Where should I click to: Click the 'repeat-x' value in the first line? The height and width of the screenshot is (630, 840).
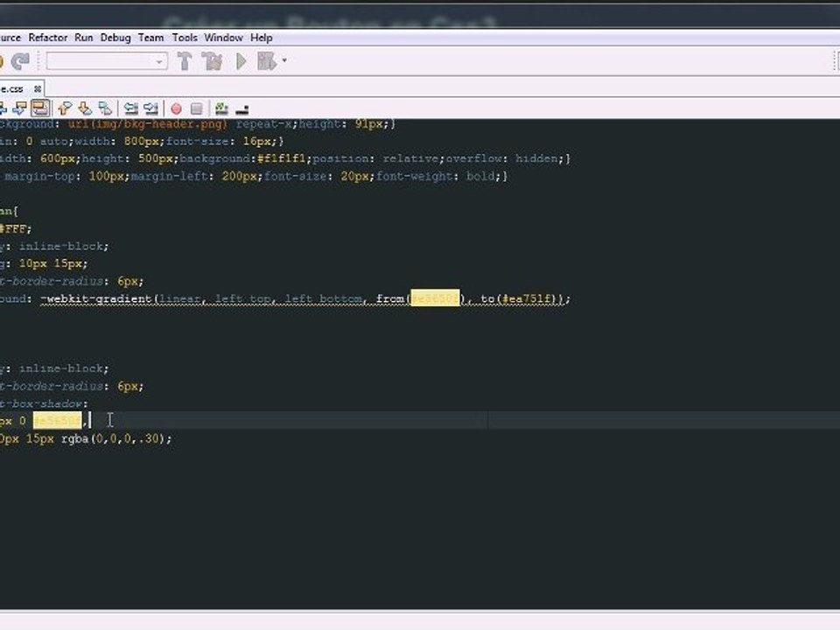click(x=263, y=123)
